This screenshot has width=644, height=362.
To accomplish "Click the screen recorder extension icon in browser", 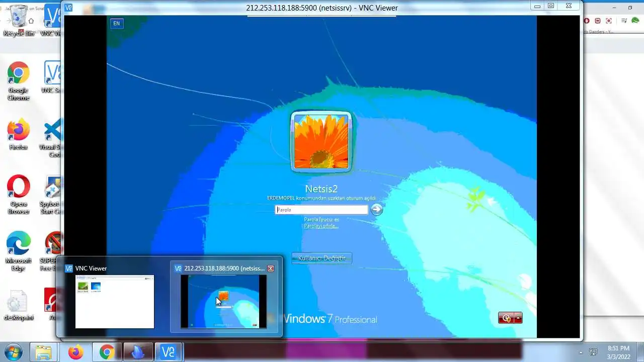I will 609,21.
